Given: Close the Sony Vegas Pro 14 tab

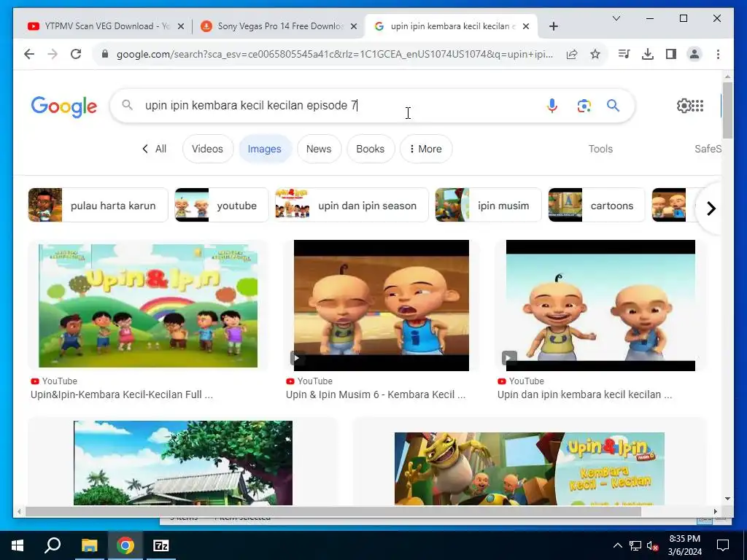Looking at the screenshot, I should [x=354, y=26].
